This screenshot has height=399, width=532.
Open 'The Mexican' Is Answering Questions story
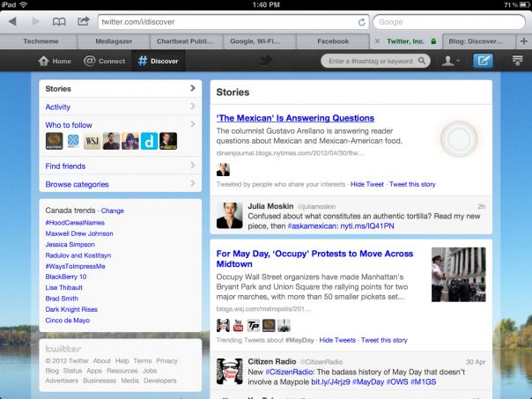click(295, 118)
